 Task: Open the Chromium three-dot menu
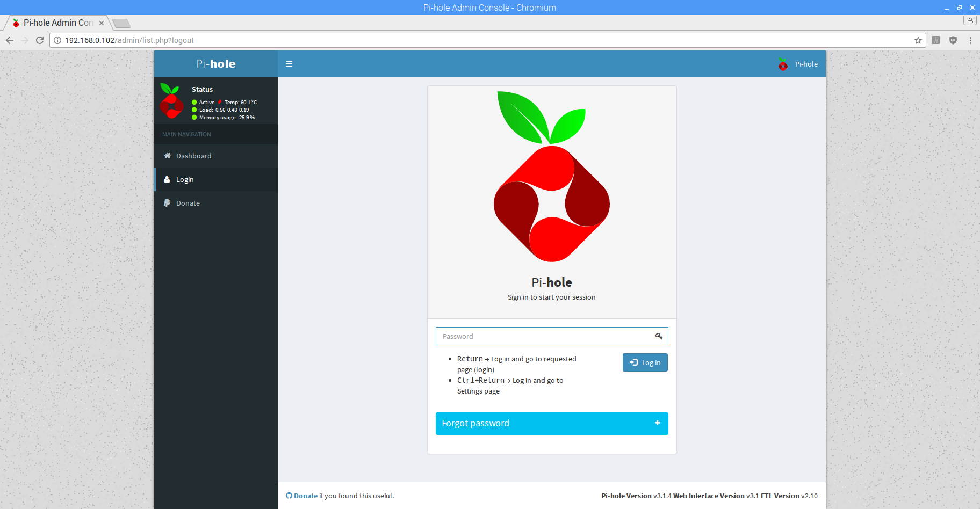pos(970,40)
